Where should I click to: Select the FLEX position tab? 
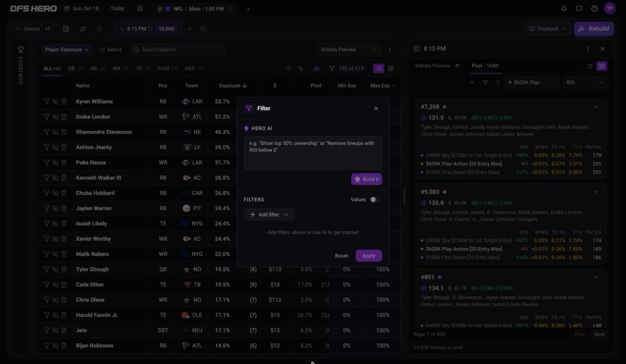[167, 68]
